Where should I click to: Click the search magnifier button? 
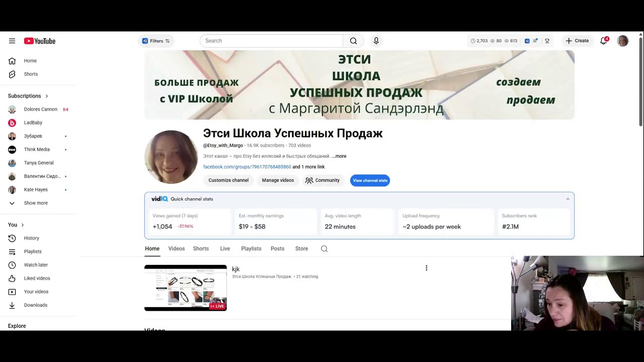(x=354, y=41)
